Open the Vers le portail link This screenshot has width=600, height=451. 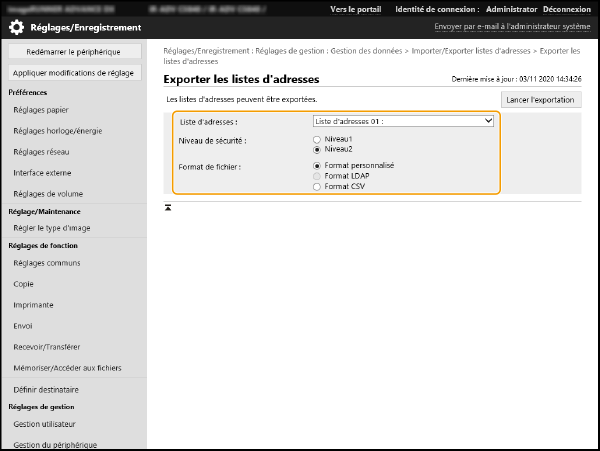(x=358, y=9)
